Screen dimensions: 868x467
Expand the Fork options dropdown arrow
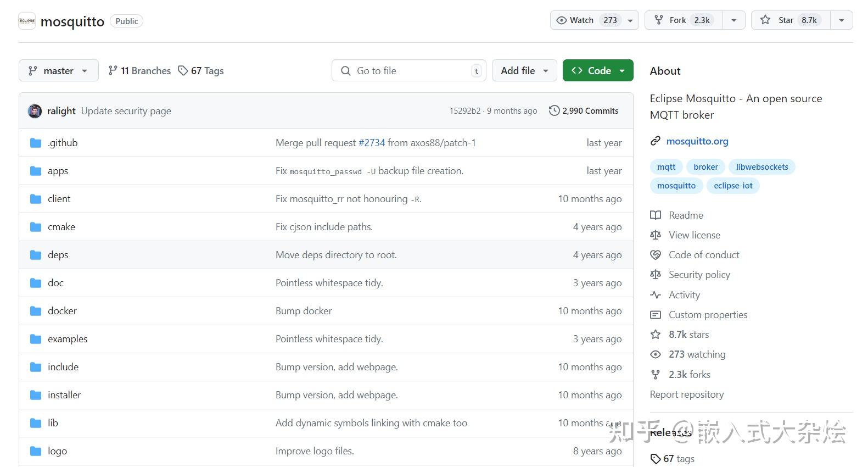(x=733, y=20)
